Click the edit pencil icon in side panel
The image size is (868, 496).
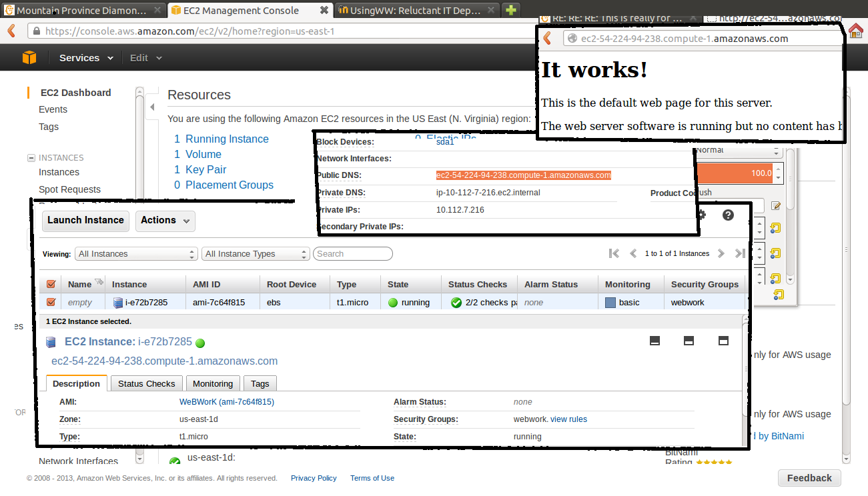pyautogui.click(x=776, y=206)
